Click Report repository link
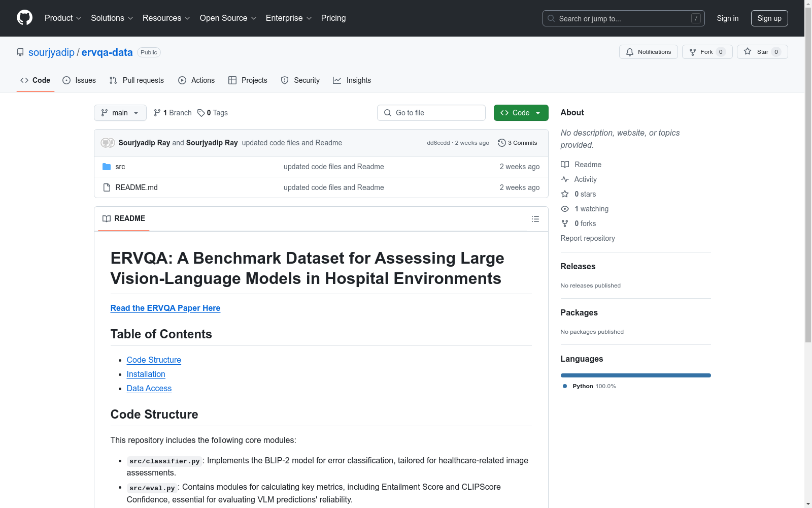The height and width of the screenshot is (508, 812). coord(588,238)
